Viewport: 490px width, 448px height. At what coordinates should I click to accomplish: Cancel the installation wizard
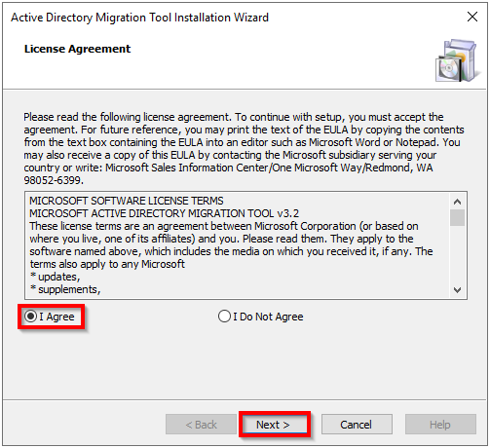357,425
